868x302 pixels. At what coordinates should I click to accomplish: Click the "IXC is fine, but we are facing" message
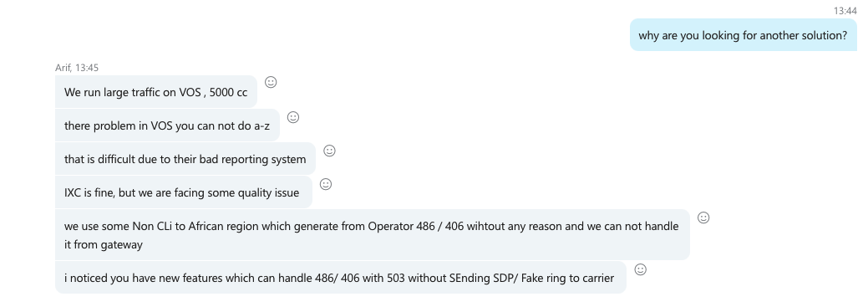tap(184, 192)
